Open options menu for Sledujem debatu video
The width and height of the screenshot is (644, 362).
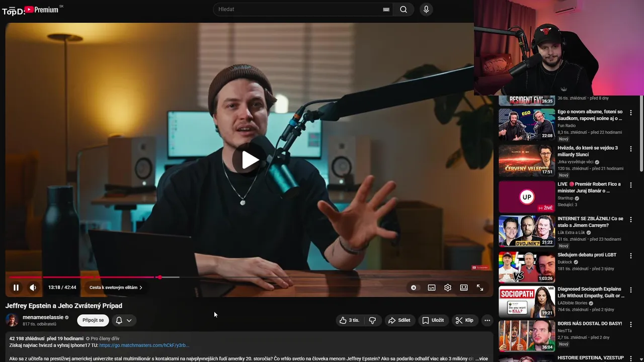[631, 256]
